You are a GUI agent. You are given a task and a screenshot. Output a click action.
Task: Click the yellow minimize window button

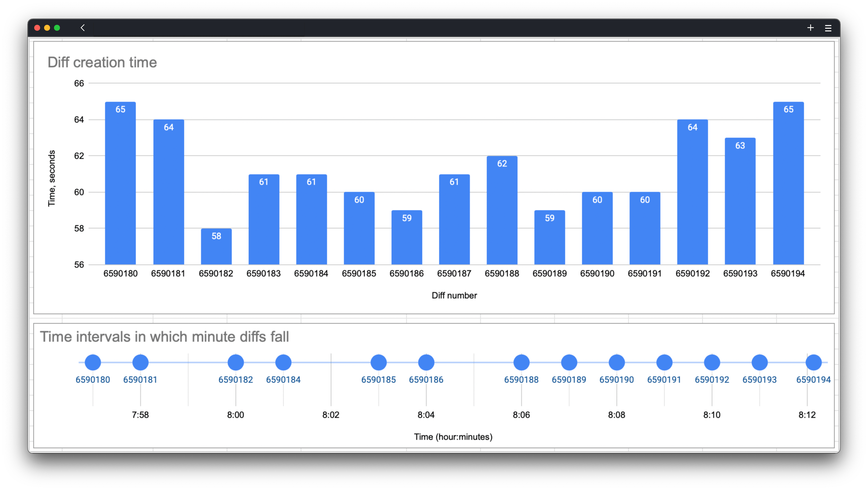47,28
